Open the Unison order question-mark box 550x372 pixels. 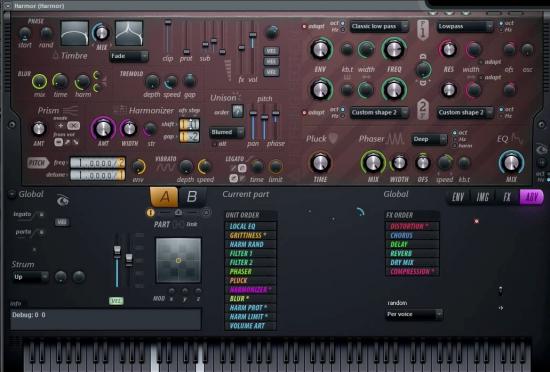pyautogui.click(x=238, y=111)
